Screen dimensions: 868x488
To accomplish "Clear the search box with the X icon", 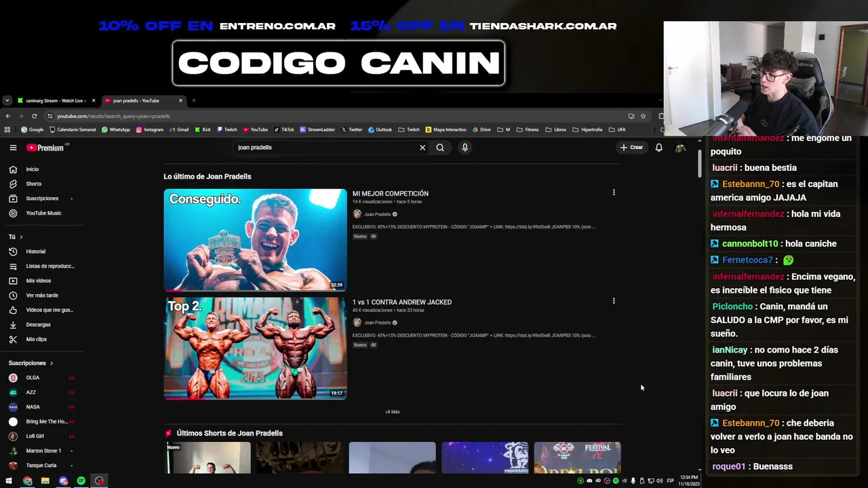I will coord(422,147).
